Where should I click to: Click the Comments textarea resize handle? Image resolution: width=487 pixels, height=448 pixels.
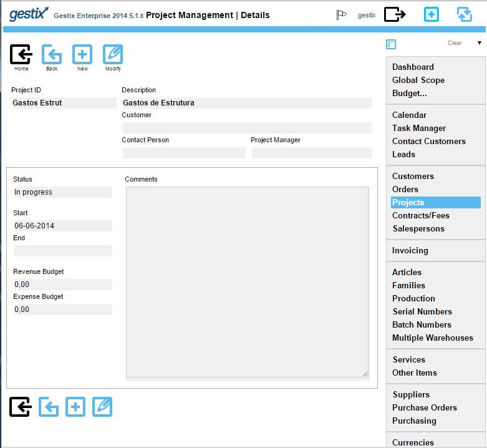pos(365,374)
